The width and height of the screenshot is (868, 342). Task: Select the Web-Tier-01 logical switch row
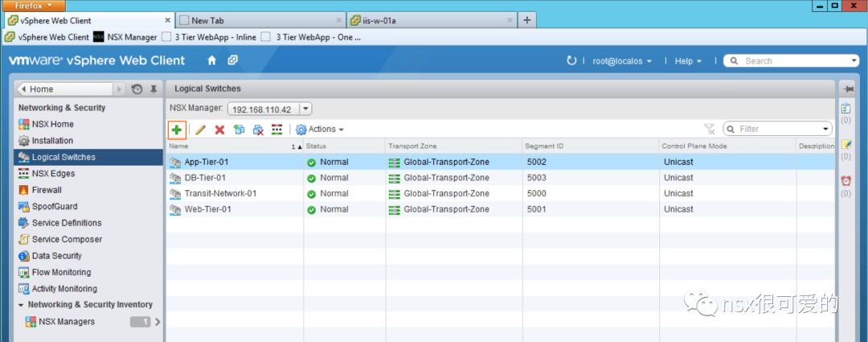click(x=500, y=209)
